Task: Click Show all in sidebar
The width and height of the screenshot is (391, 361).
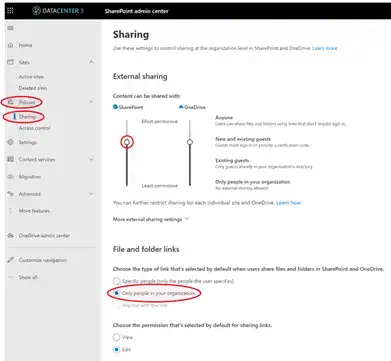Action: click(x=28, y=277)
